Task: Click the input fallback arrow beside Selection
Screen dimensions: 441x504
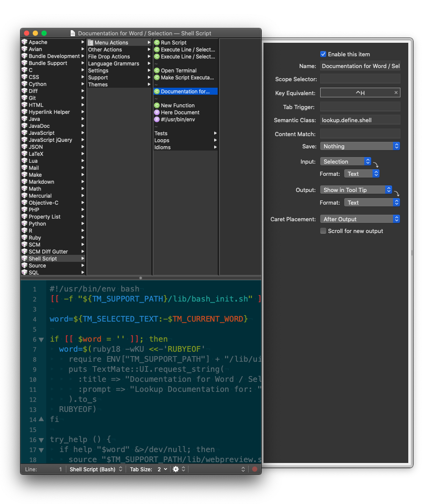Action: (x=376, y=165)
